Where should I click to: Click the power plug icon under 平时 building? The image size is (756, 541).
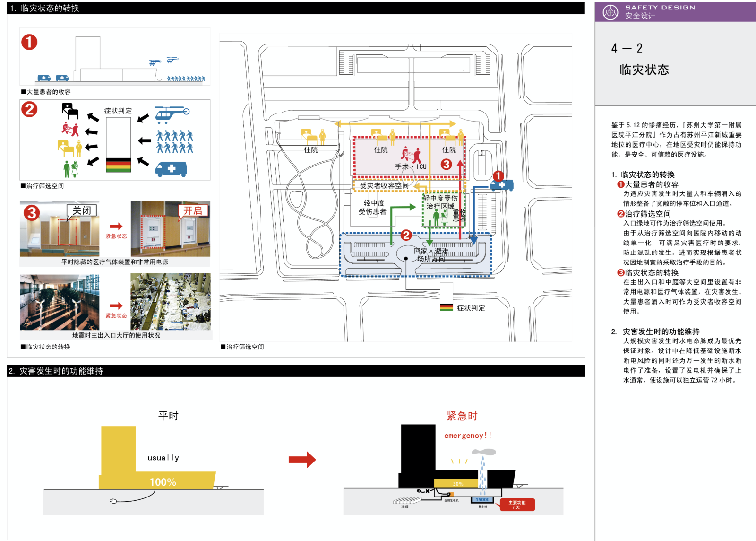pyautogui.click(x=113, y=501)
